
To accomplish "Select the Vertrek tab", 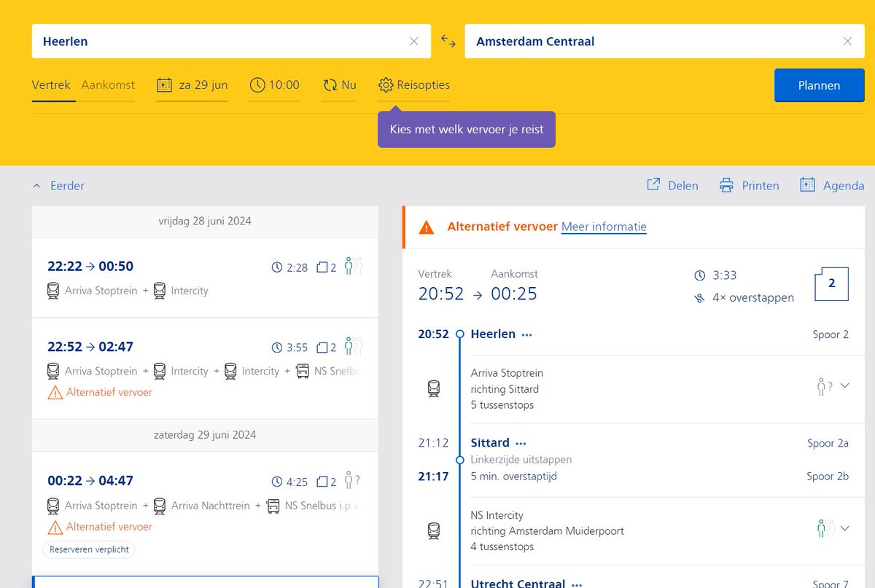I will 51,85.
